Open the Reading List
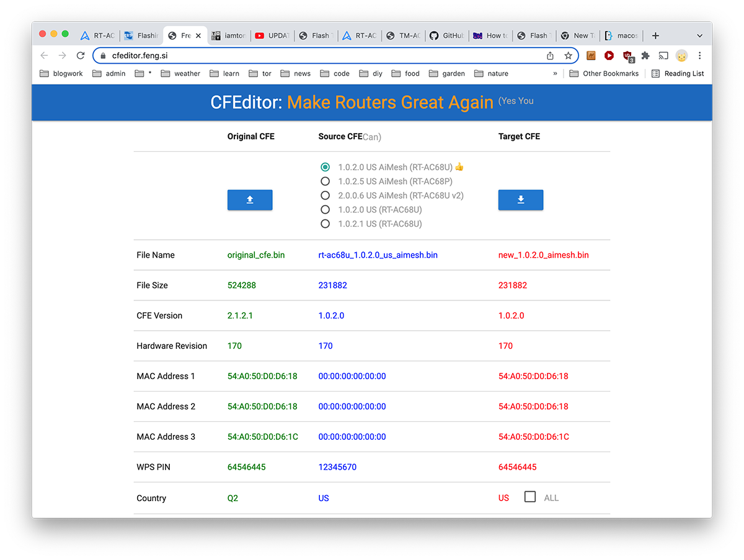Viewport: 744px width, 560px height. (x=678, y=74)
